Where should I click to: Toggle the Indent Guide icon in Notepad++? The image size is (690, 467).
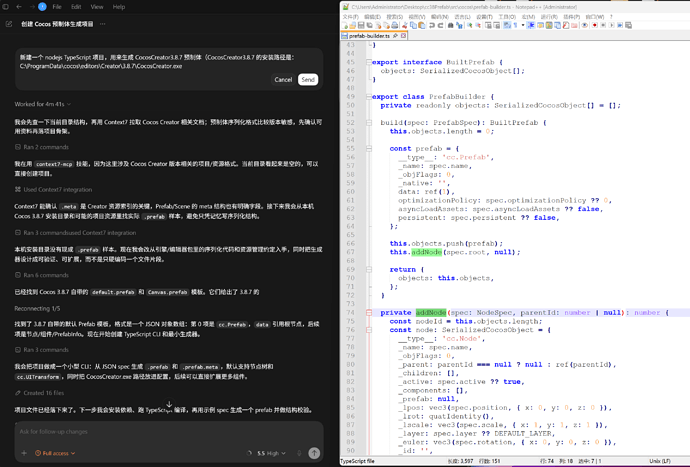pos(531,25)
